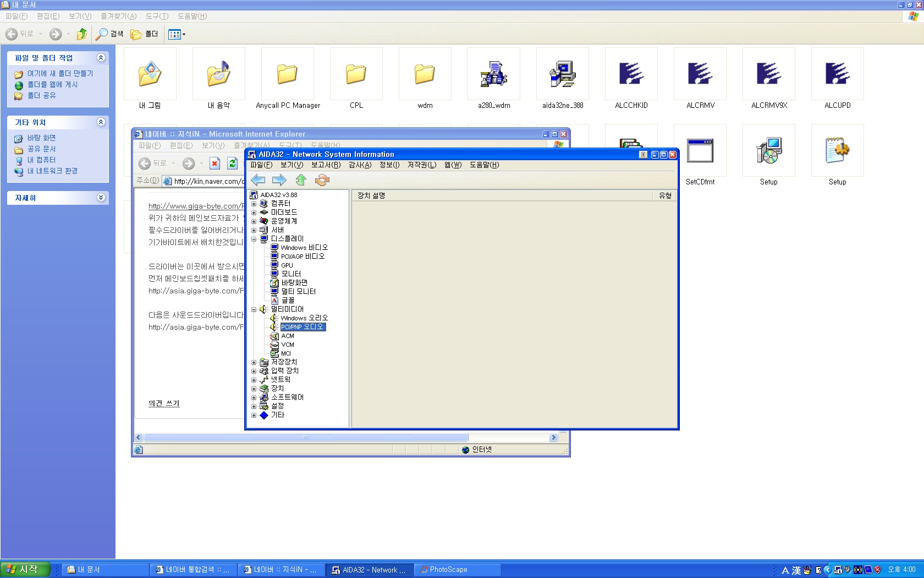
Task: Click 폴더를 웹에 게시 link
Action: (52, 85)
